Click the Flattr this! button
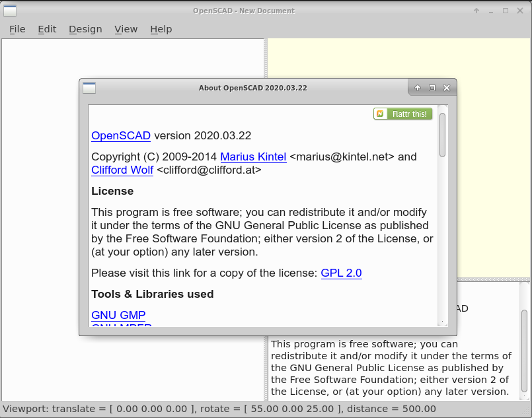Viewport: 532px width, 418px height. [x=402, y=114]
